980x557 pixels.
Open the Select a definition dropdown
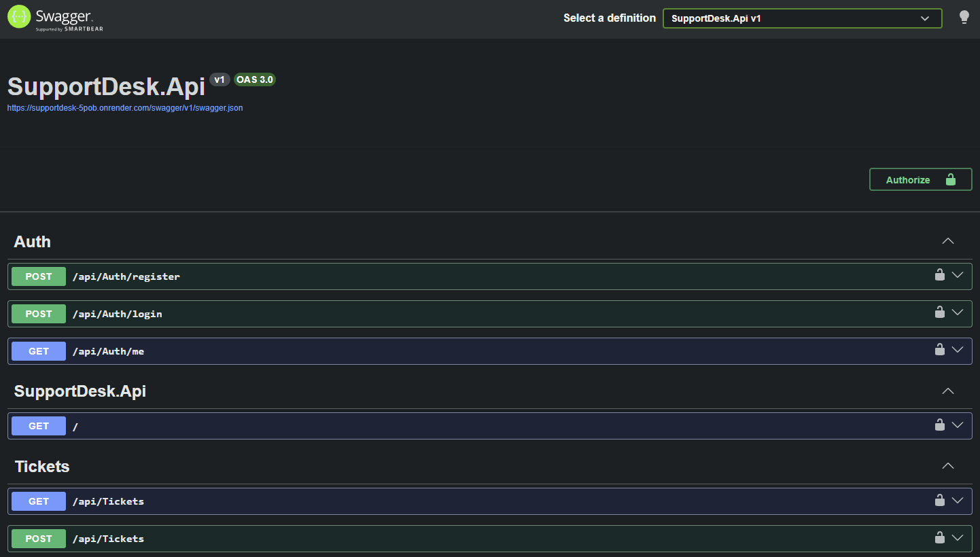[802, 18]
